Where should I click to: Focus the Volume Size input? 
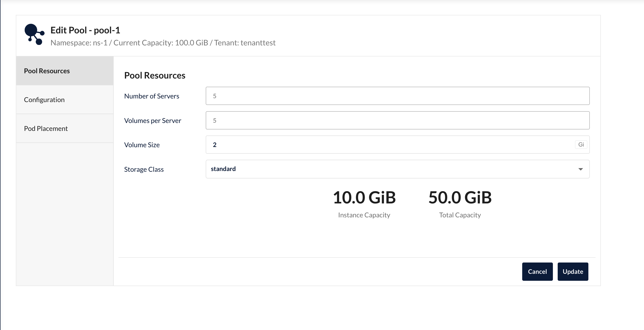(x=390, y=145)
